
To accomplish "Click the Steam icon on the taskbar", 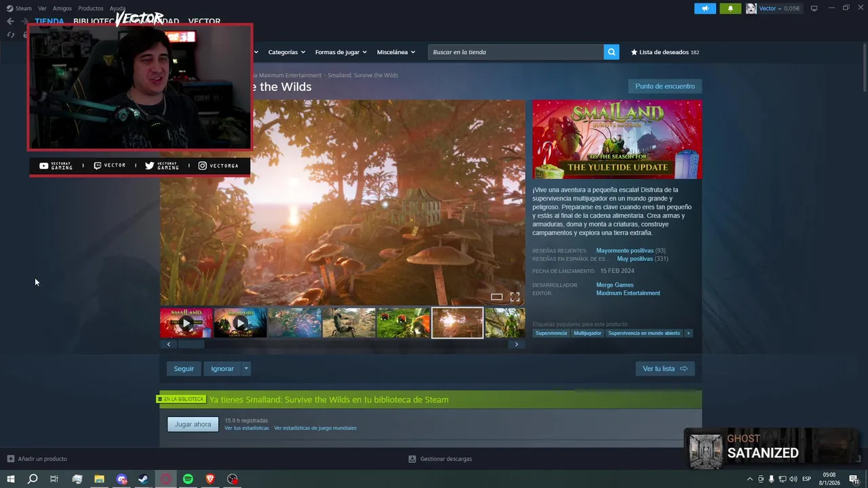I will tap(143, 479).
